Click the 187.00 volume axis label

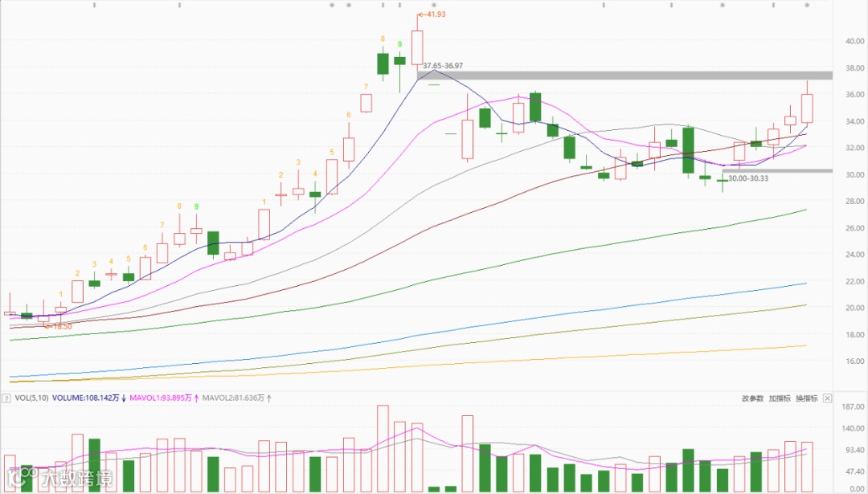tap(854, 407)
